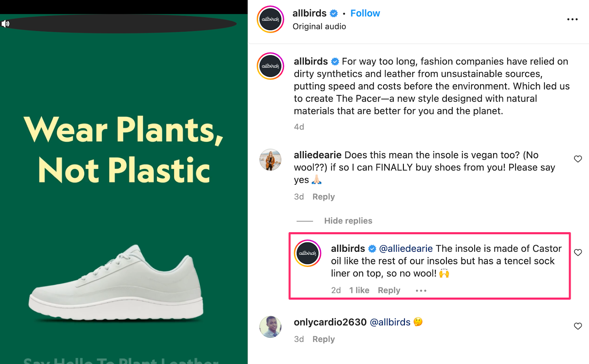
Task: Like onlycardio2630's comment with the heart icon
Action: click(577, 326)
